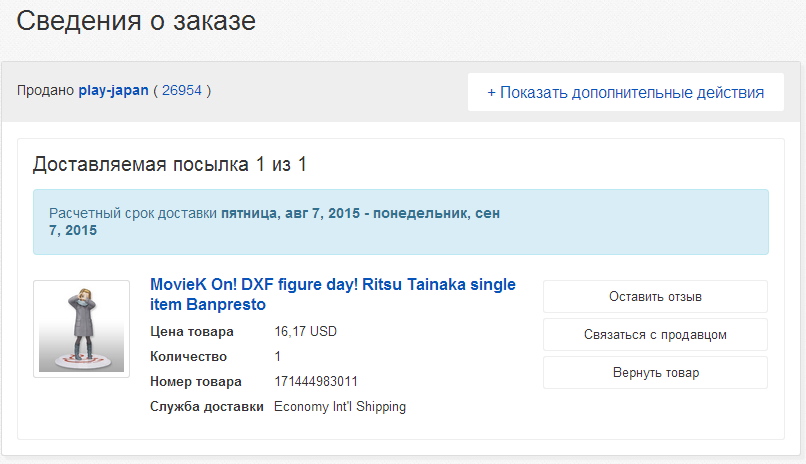The width and height of the screenshot is (806, 464).
Task: Click the quantity value 1
Action: [x=278, y=357]
